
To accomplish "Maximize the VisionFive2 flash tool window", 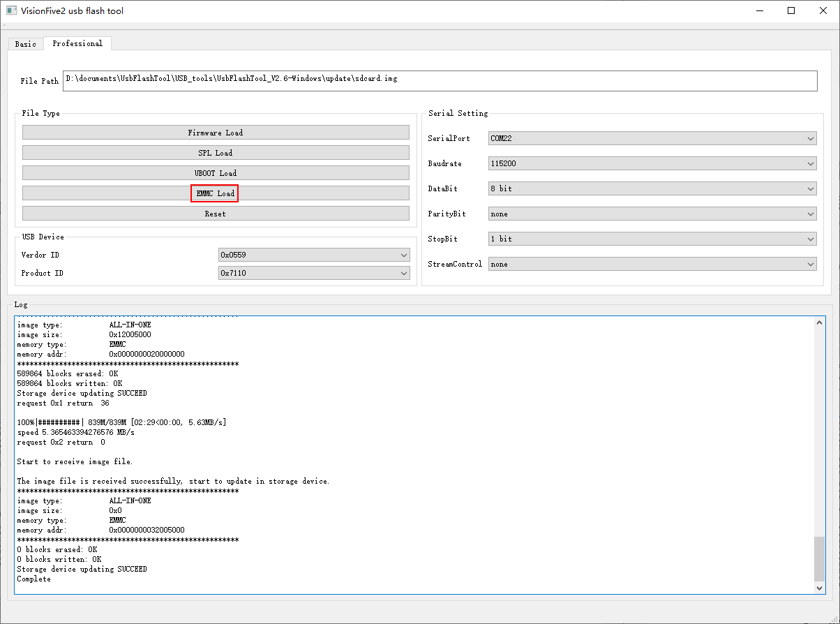I will (x=790, y=10).
